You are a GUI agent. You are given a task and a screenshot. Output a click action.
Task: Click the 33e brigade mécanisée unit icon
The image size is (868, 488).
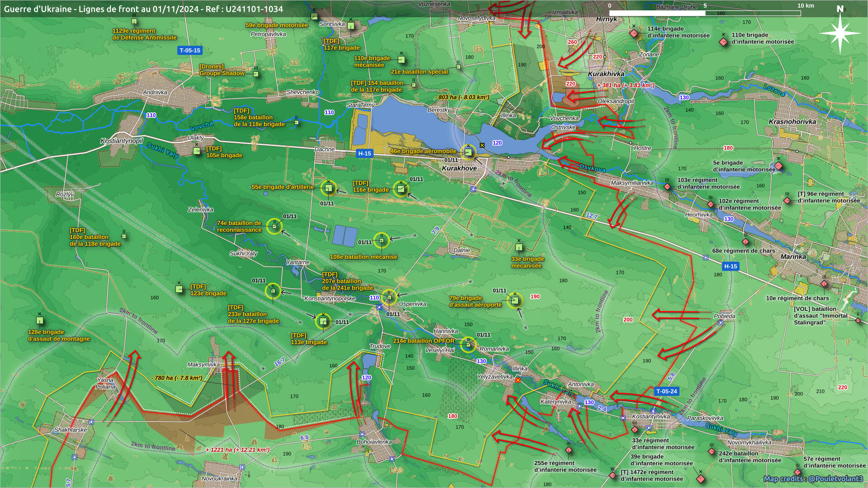[519, 247]
